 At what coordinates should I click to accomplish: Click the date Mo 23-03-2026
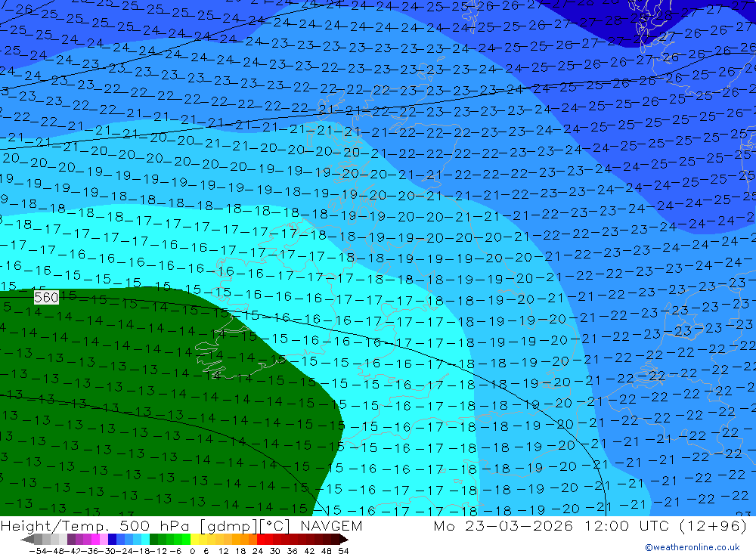503,526
